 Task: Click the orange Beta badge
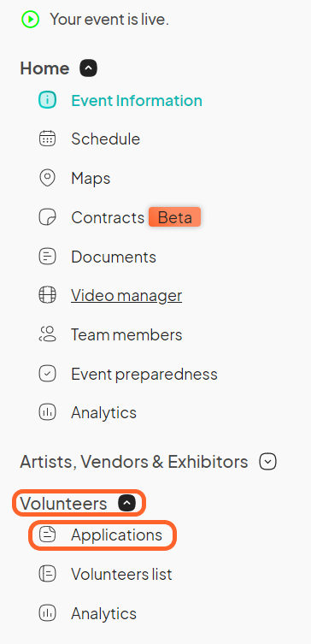pyautogui.click(x=175, y=217)
